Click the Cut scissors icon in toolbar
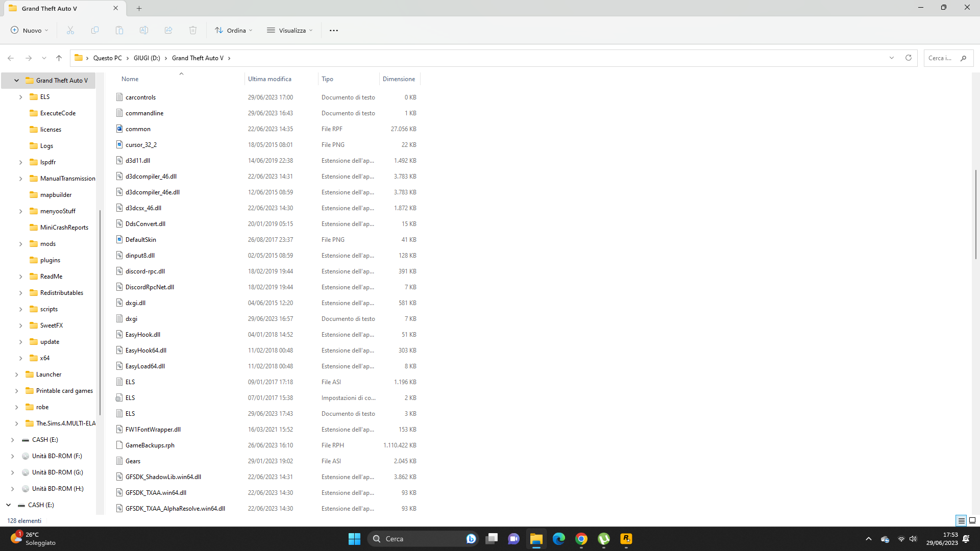Screen dimensions: 980x551 pos(70,31)
